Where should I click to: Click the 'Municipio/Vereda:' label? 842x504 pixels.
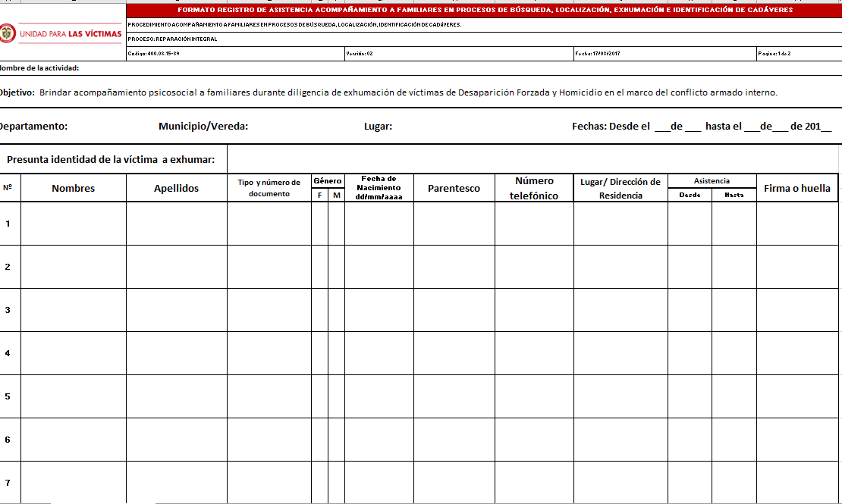pos(203,126)
